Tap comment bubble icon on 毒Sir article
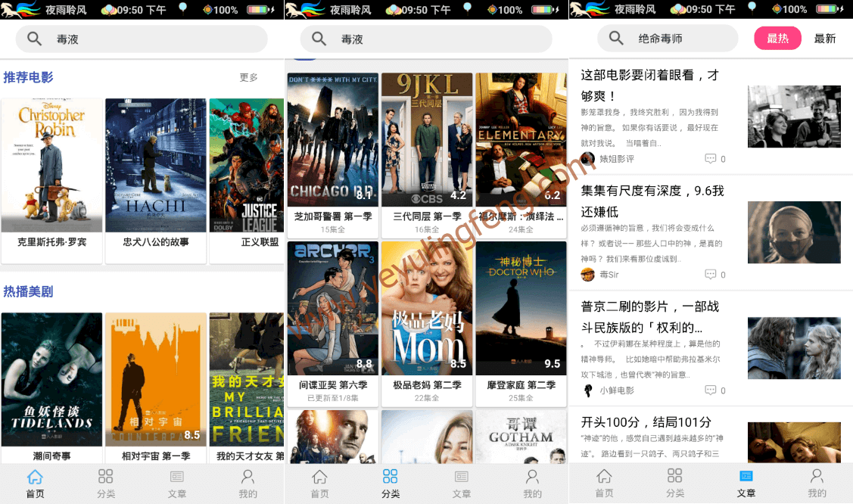This screenshot has width=853, height=504. point(711,275)
